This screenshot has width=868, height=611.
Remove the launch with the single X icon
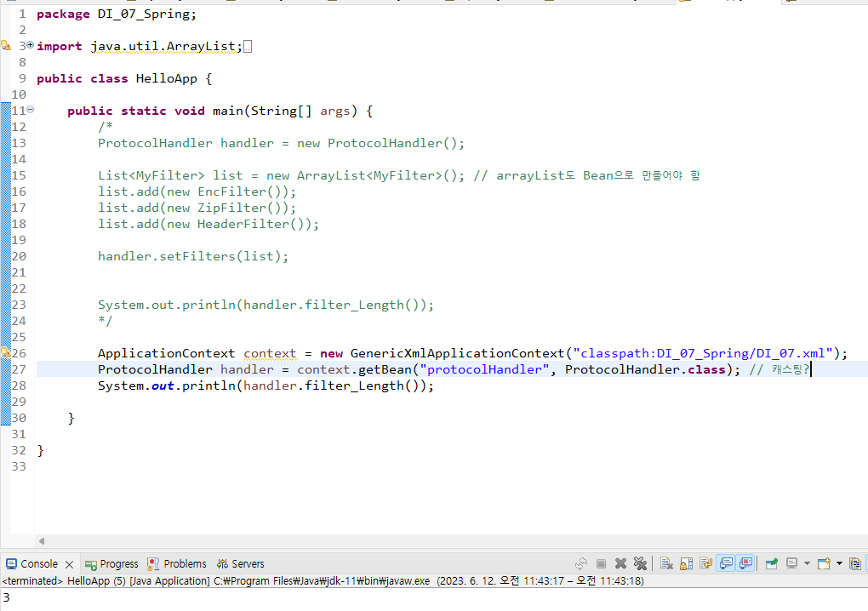620,563
